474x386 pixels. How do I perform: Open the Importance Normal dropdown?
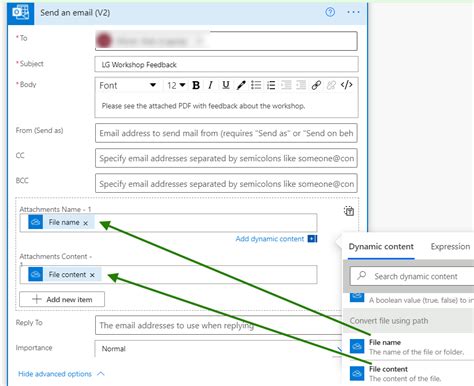click(218, 349)
